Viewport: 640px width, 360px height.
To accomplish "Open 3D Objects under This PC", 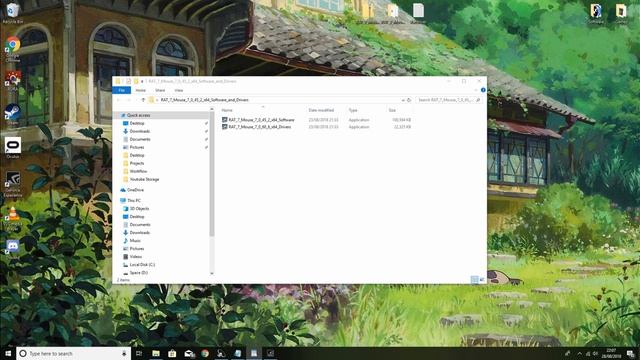I will click(139, 209).
